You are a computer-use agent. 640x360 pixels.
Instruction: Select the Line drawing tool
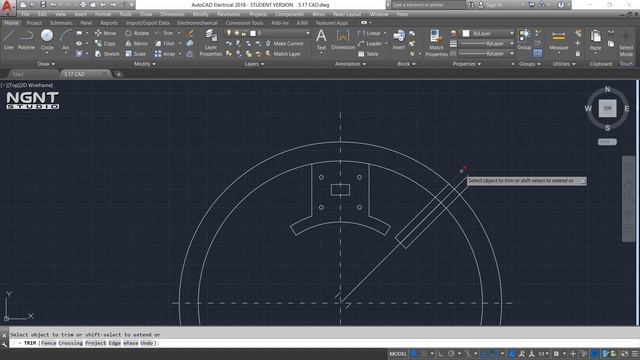[x=9, y=40]
